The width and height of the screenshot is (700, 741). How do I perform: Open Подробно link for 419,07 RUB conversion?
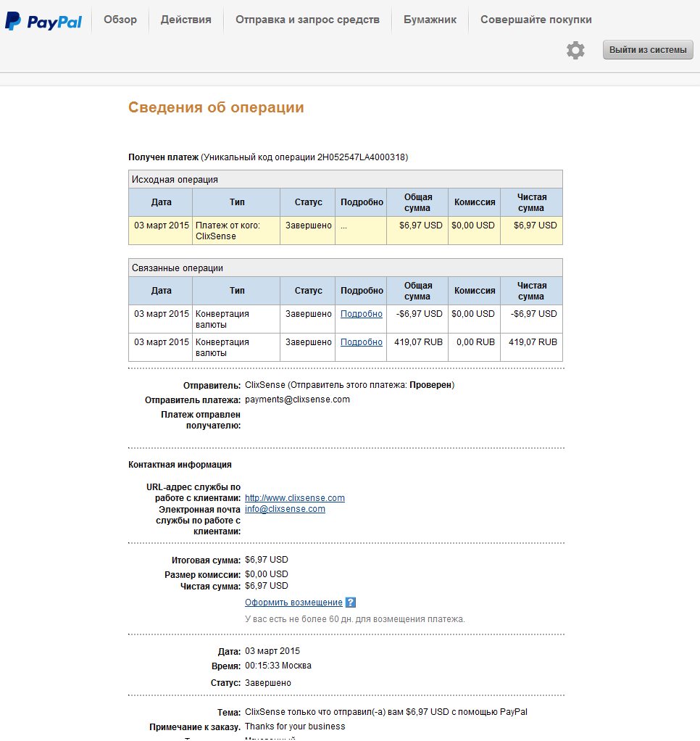(362, 342)
